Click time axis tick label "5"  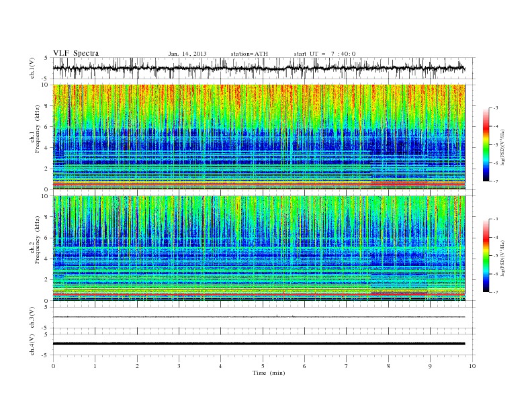(x=263, y=366)
